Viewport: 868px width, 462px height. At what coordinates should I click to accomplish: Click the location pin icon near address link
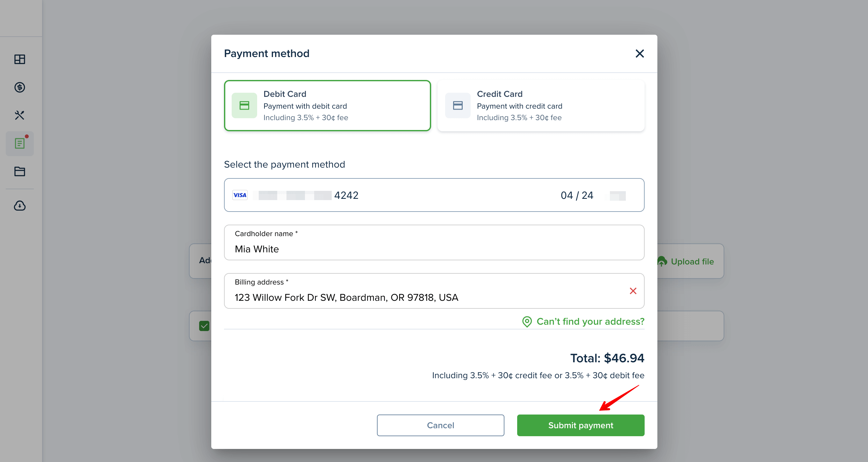pyautogui.click(x=527, y=321)
